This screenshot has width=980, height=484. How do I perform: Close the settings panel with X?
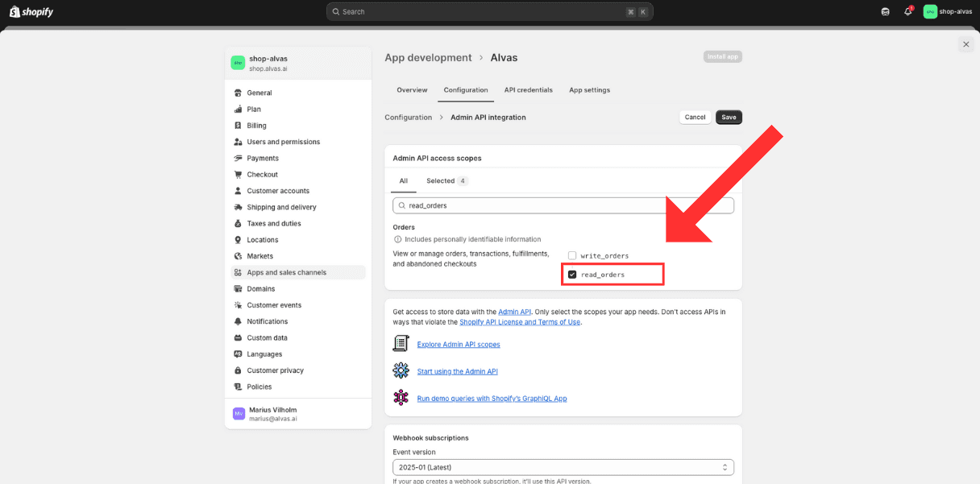[x=966, y=44]
